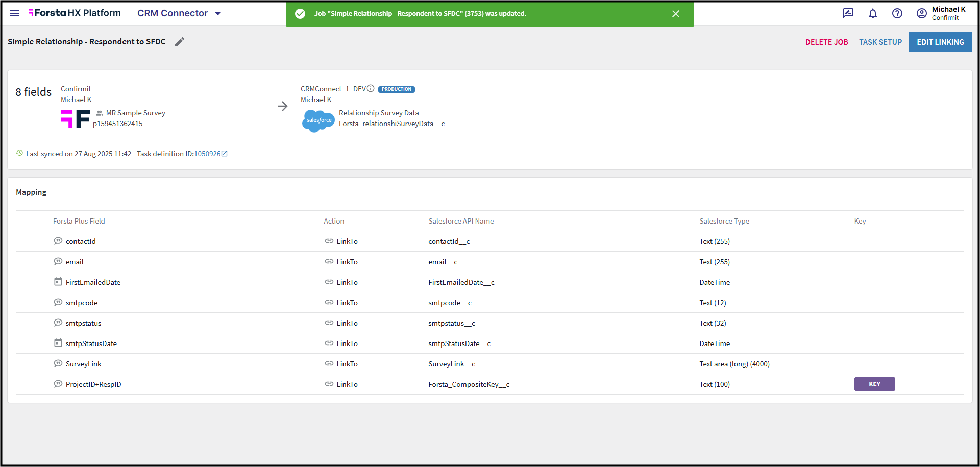980x467 pixels.
Task: Click the Key column header
Action: (860, 221)
